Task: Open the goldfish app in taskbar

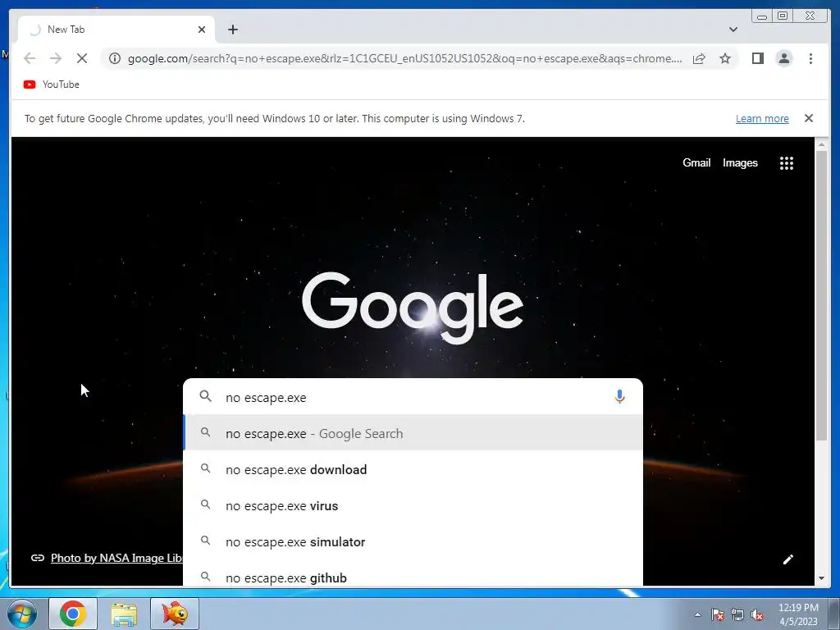Action: pyautogui.click(x=175, y=614)
